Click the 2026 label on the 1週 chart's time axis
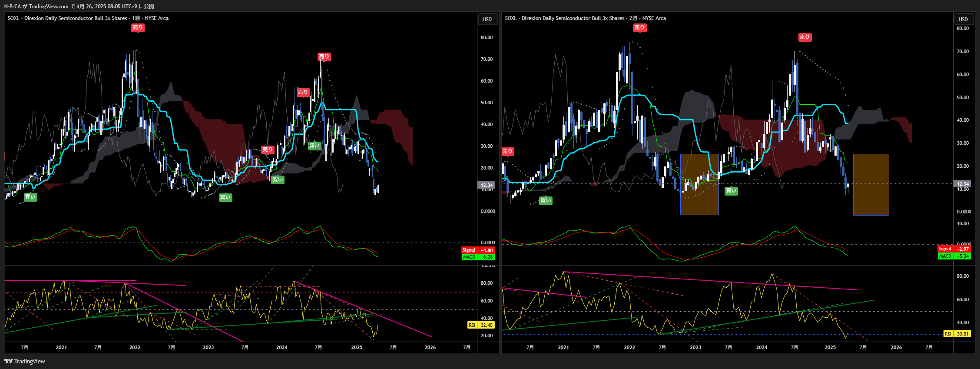 click(430, 347)
